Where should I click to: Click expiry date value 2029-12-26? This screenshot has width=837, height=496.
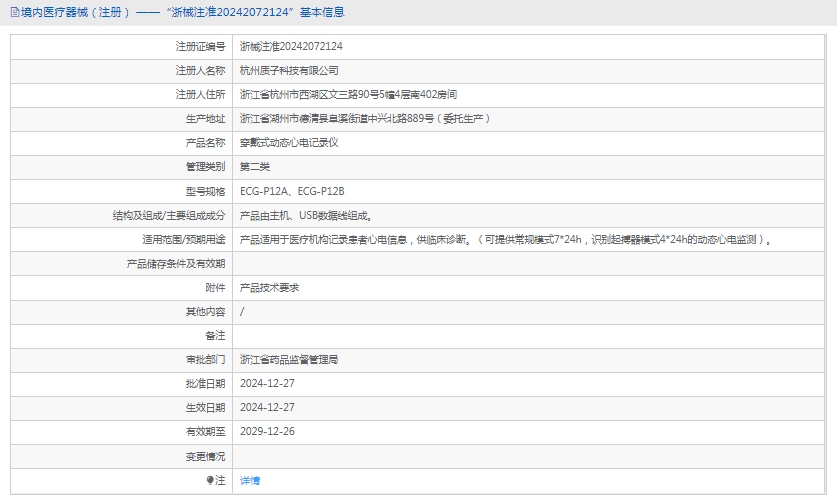click(x=267, y=431)
